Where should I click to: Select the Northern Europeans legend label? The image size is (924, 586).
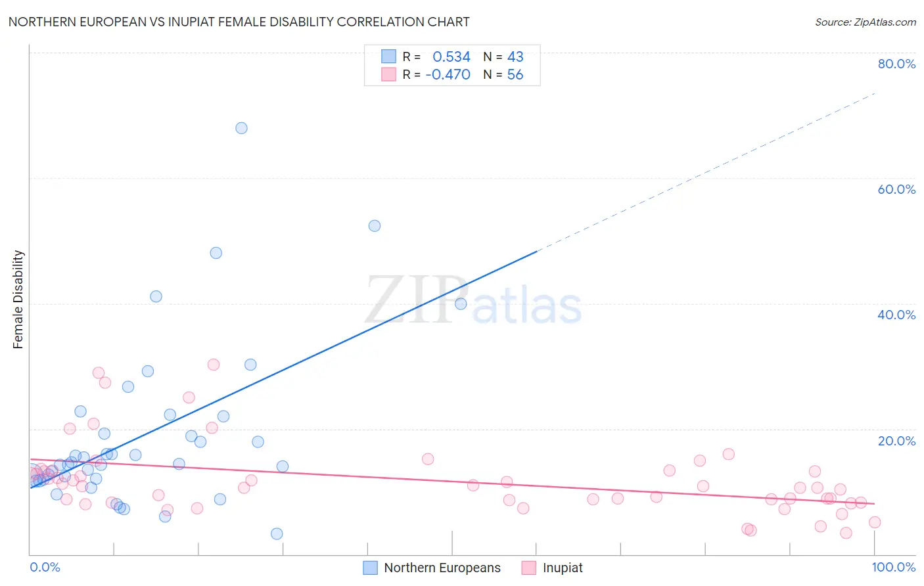442,568
